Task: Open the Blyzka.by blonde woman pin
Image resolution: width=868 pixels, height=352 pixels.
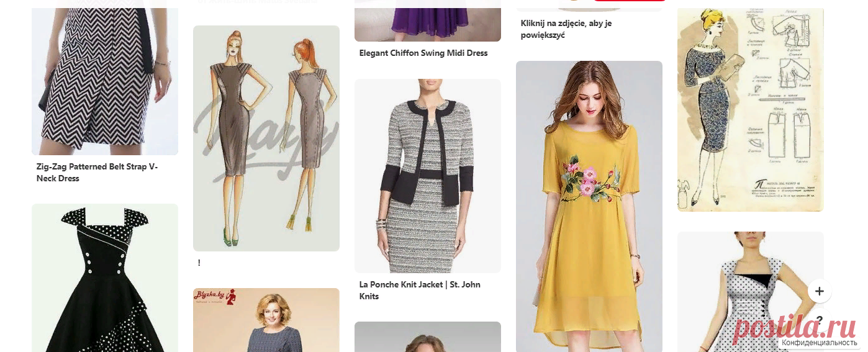Action: point(266,320)
